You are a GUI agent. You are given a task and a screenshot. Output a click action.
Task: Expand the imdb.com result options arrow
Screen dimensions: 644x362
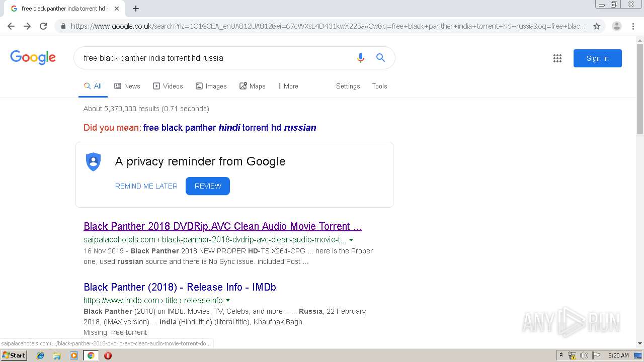click(x=228, y=301)
